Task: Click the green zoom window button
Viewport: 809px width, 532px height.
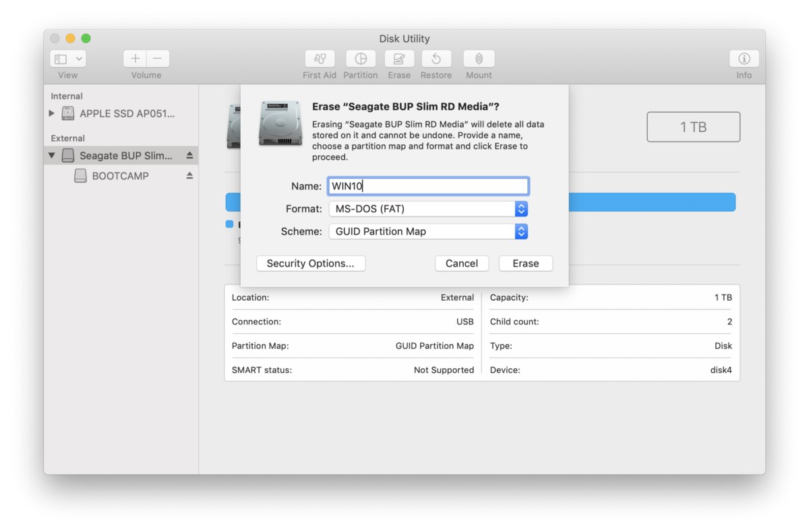Action: (x=86, y=38)
